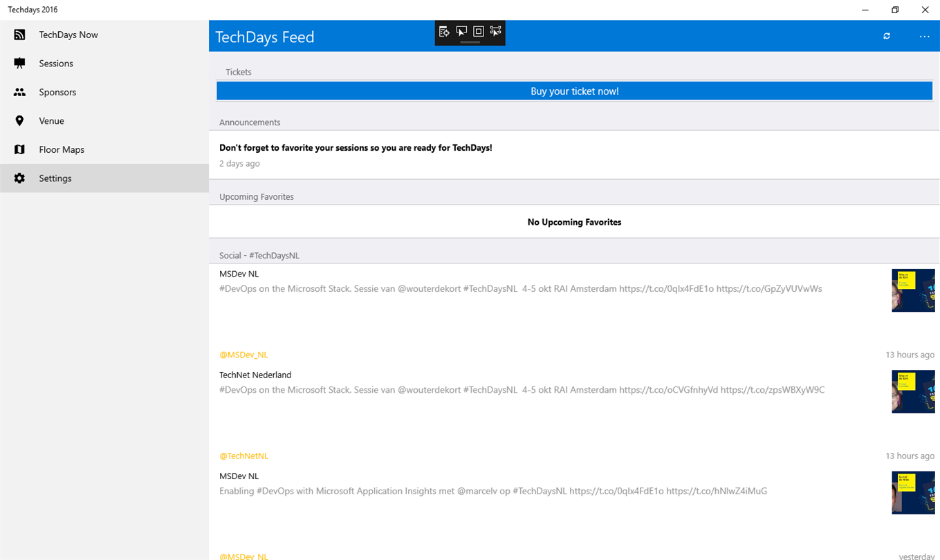Viewport: 940px width, 560px height.
Task: Click the debug toolbar collapse handle
Action: [470, 42]
